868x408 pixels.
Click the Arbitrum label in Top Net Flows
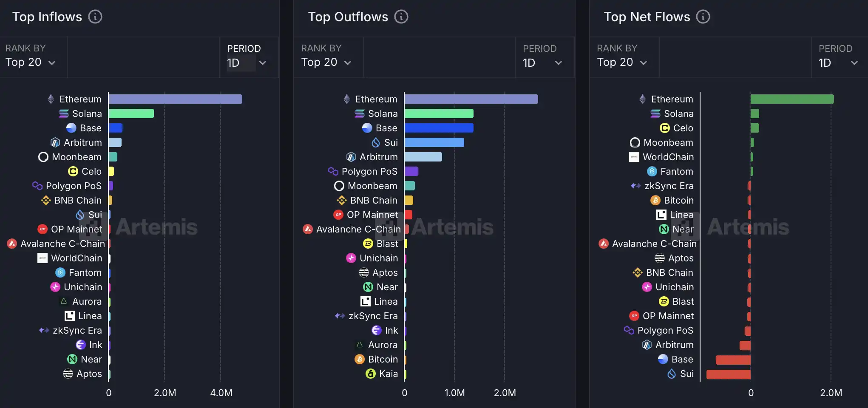pyautogui.click(x=675, y=345)
